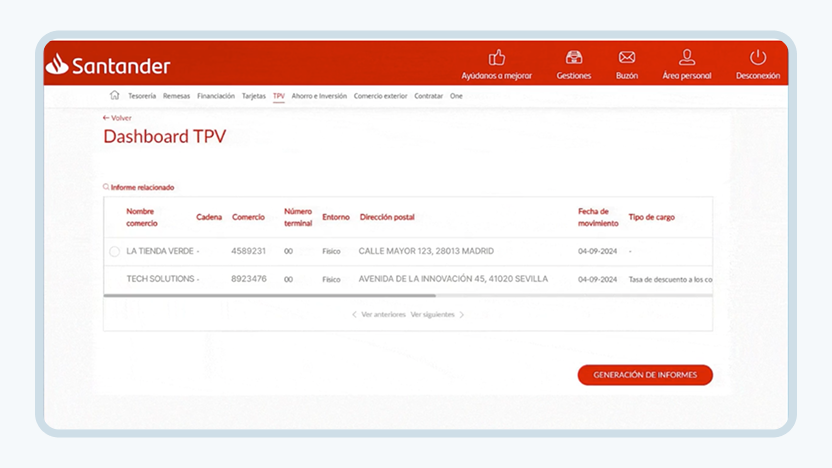Open the One menu item

tap(456, 96)
